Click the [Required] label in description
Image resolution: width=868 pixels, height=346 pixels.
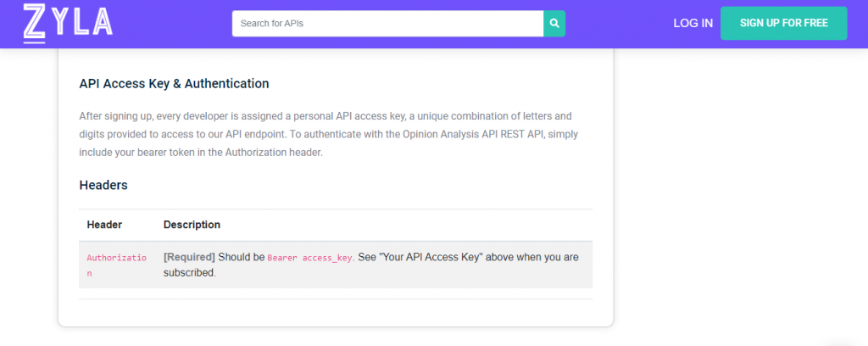click(189, 258)
